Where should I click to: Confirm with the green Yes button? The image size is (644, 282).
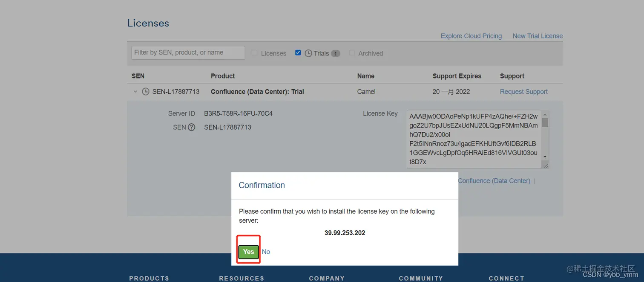click(249, 252)
